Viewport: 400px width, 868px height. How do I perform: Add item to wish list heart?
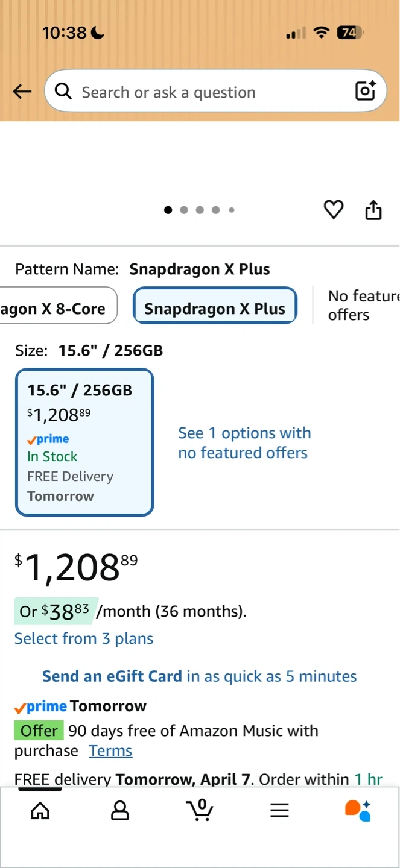pos(334,210)
